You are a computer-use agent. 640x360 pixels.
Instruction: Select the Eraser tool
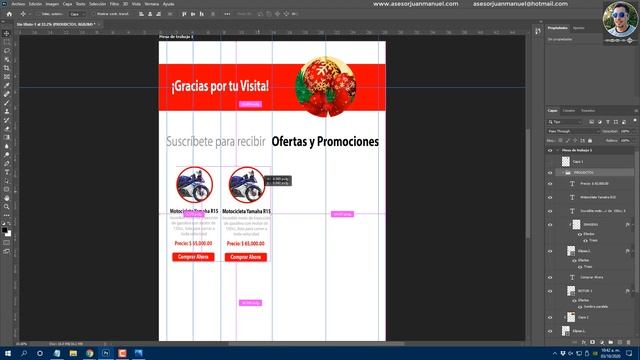(x=7, y=129)
